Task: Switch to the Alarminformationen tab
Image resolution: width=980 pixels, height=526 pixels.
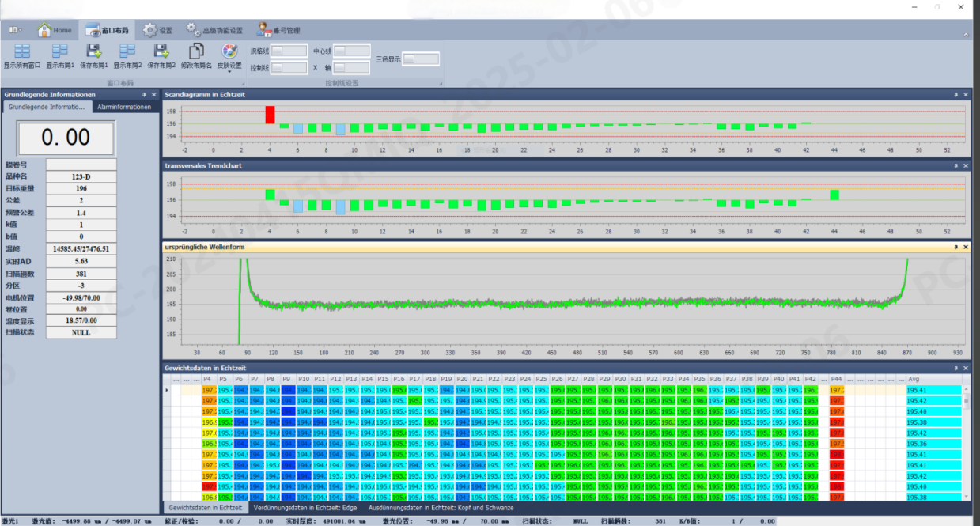Action: [125, 107]
